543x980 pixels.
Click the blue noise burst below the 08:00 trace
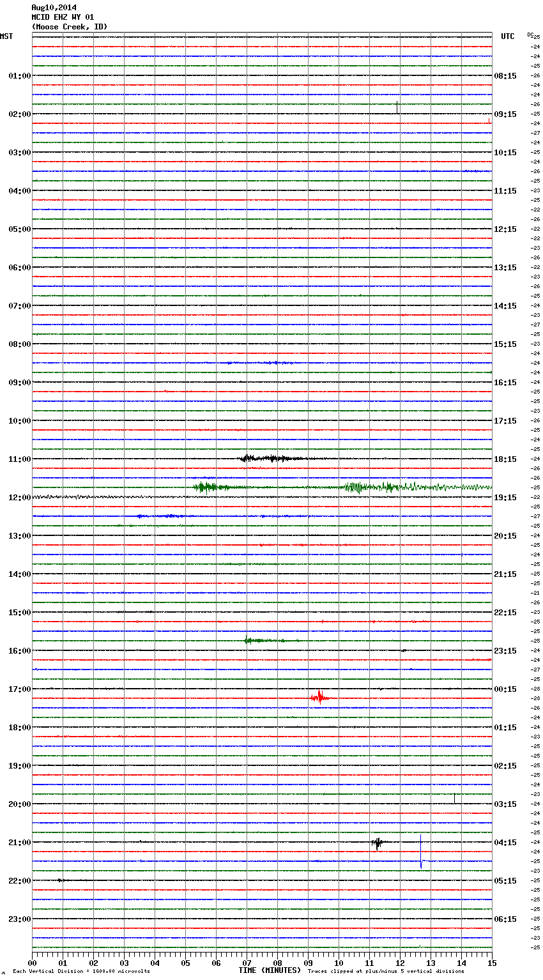coord(261,363)
